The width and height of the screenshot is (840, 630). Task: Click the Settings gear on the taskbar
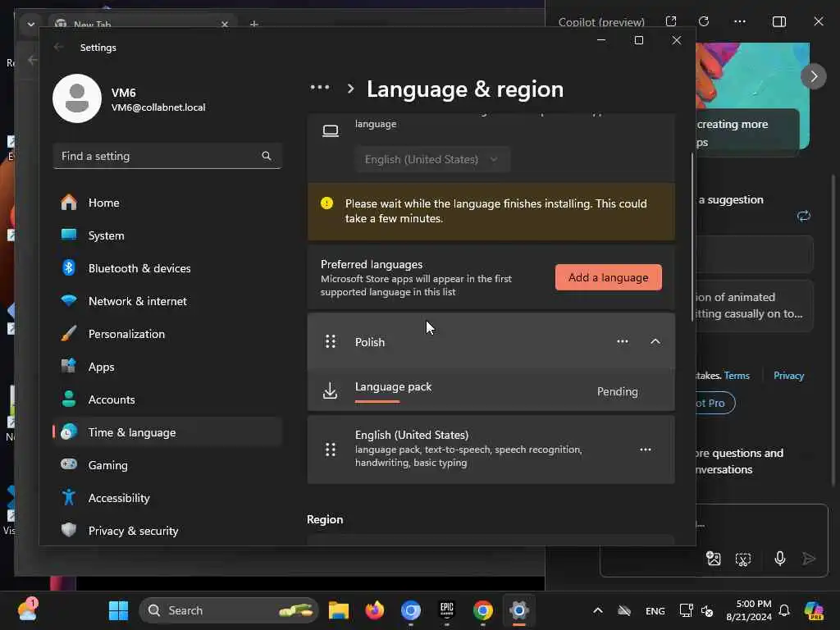(x=518, y=610)
